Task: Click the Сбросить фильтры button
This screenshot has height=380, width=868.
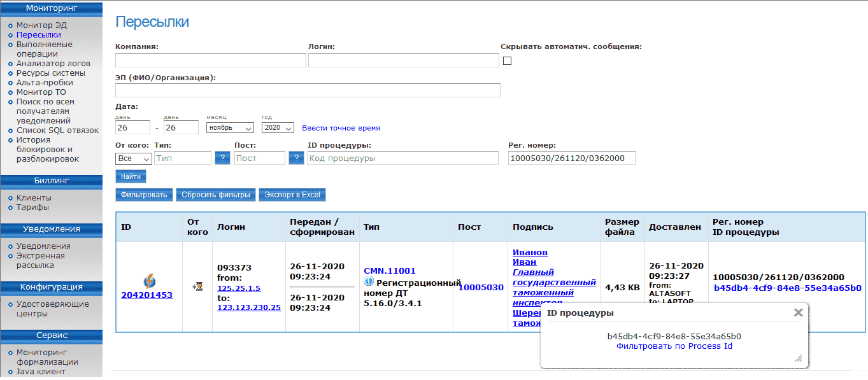Action: coord(216,195)
